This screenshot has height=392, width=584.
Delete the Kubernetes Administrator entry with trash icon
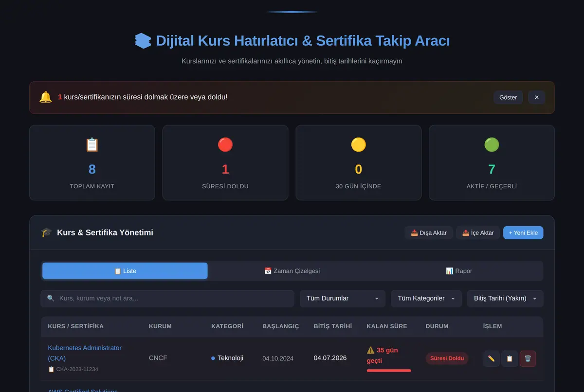pos(528,359)
